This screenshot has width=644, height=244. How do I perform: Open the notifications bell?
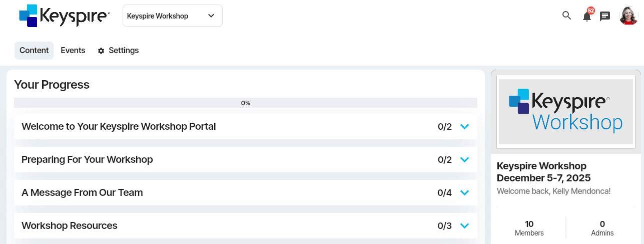coord(586,17)
